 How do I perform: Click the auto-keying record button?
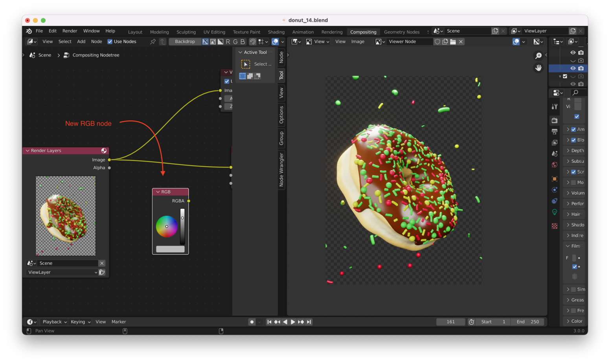[252, 322]
